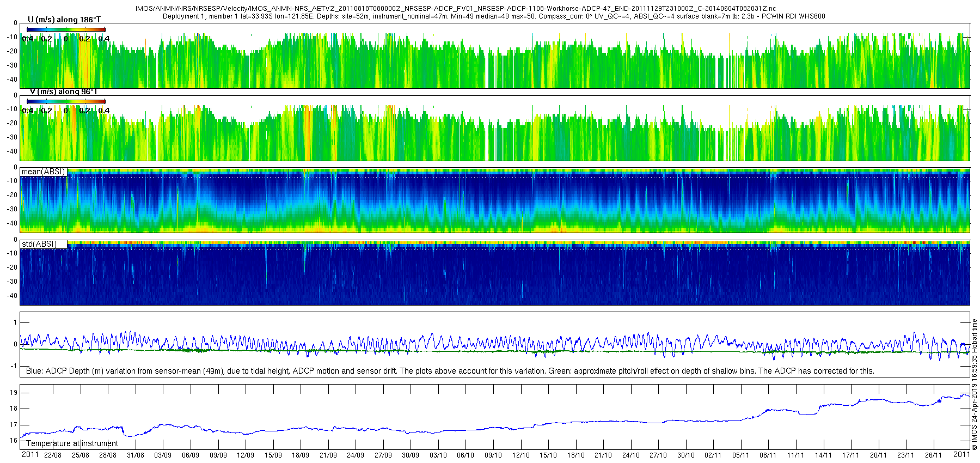
Task: Click the '14/11' date tick label
Action: tap(823, 455)
